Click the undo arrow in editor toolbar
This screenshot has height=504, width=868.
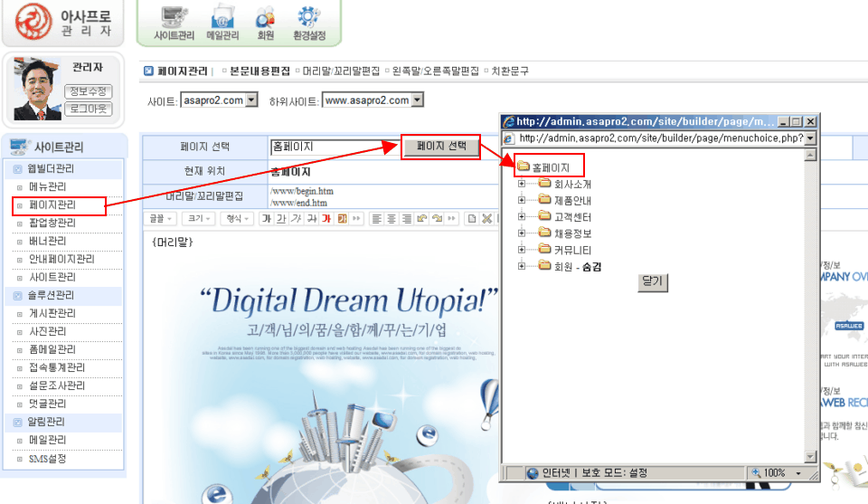tap(421, 218)
